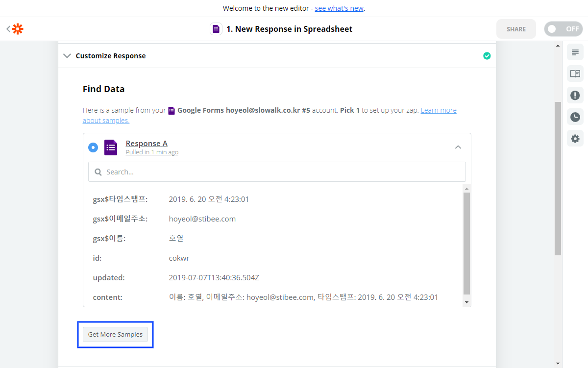The height and width of the screenshot is (368, 588).
Task: Click the 'hoyeol@stibee.com' email value
Action: click(x=202, y=219)
